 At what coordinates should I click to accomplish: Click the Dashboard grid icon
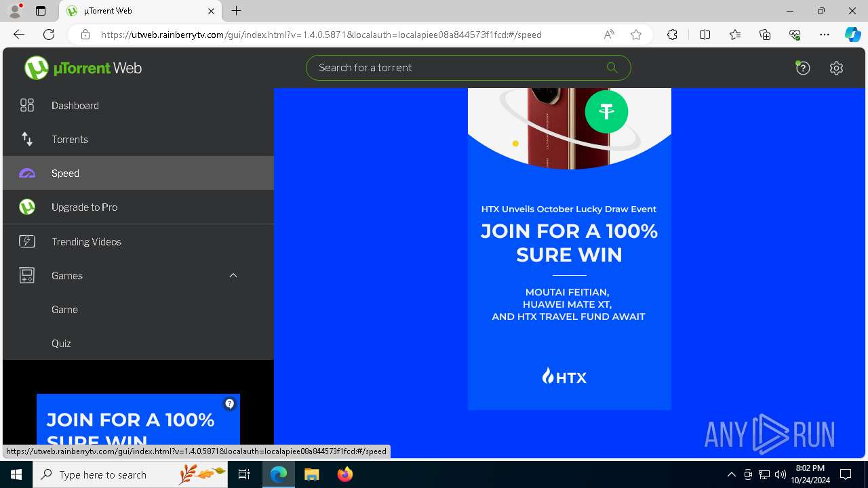pyautogui.click(x=27, y=105)
